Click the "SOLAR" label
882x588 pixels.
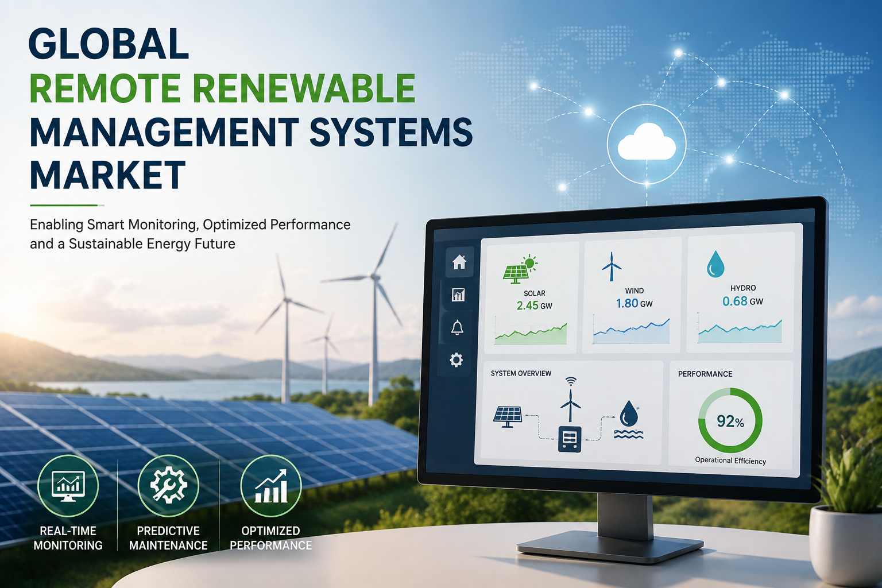coord(535,293)
